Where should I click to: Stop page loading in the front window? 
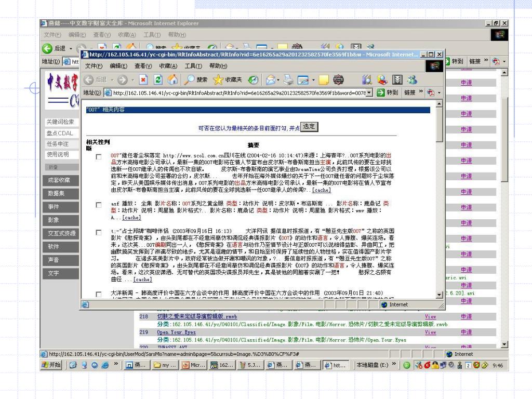(x=143, y=79)
